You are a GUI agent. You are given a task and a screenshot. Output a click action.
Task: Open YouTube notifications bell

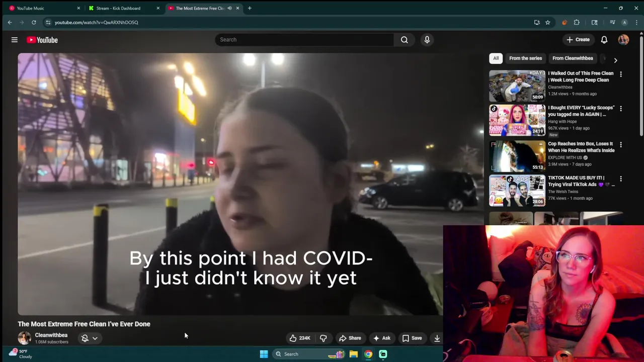[x=604, y=40]
